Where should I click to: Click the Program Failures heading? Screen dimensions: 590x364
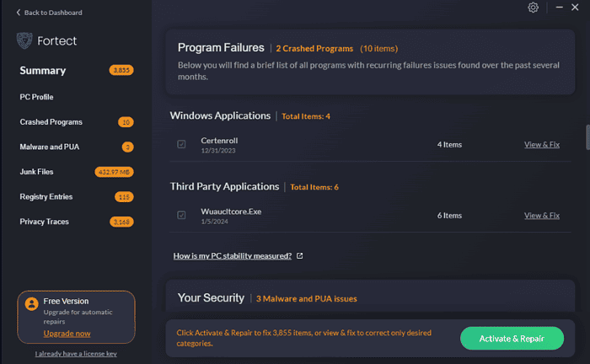click(x=221, y=48)
